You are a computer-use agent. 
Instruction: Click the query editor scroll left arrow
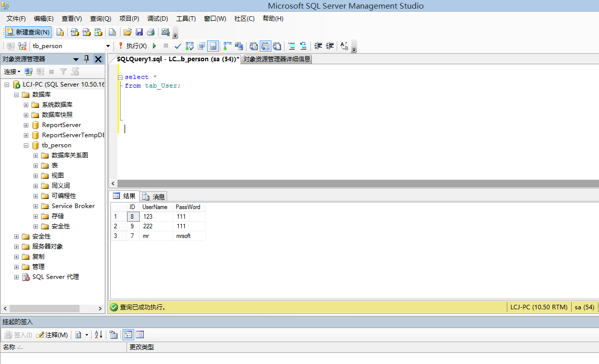click(113, 183)
